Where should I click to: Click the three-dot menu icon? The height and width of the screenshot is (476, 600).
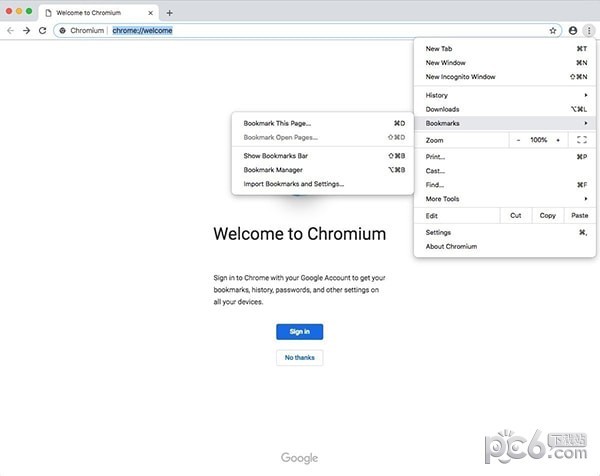click(x=589, y=31)
